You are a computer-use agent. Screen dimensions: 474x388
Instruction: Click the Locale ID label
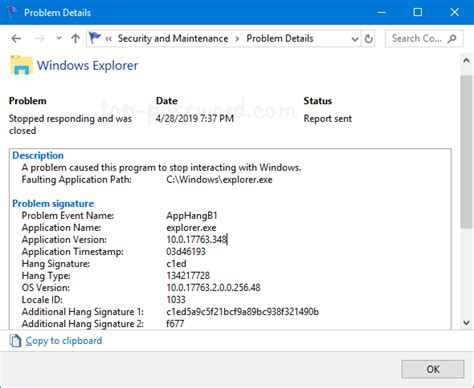(x=42, y=300)
